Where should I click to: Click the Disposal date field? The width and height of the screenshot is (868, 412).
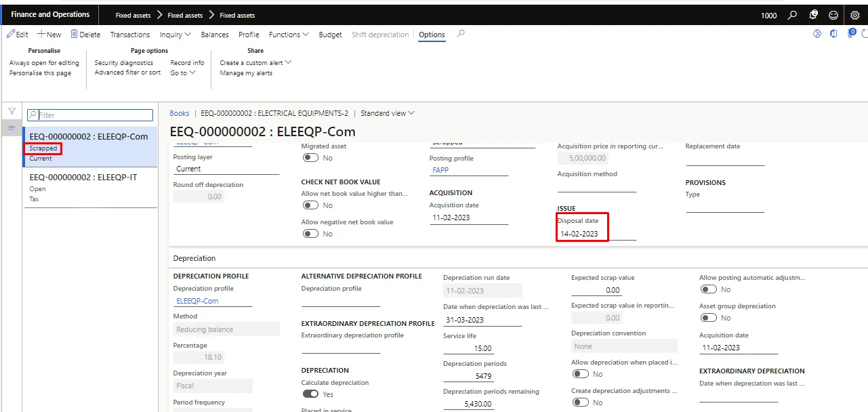[596, 234]
